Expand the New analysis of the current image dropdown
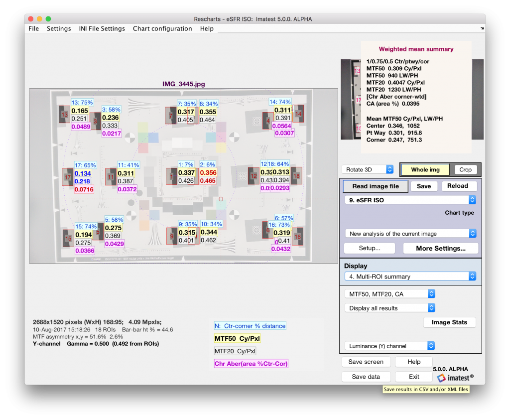 [410, 234]
